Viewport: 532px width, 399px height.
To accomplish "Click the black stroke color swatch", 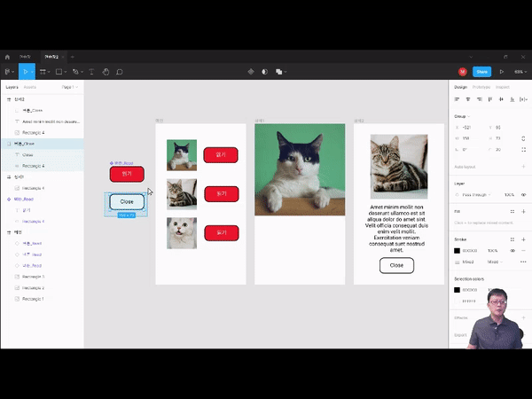I will tap(458, 251).
